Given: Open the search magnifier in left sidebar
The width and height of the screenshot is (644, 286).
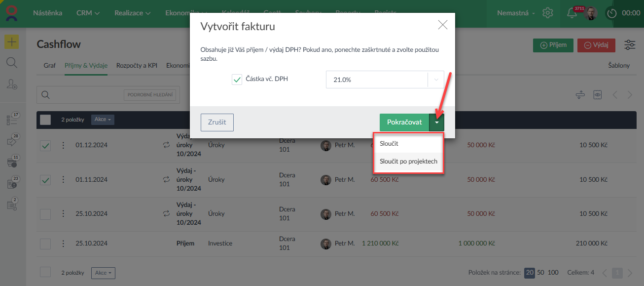Looking at the screenshot, I should pyautogui.click(x=12, y=63).
